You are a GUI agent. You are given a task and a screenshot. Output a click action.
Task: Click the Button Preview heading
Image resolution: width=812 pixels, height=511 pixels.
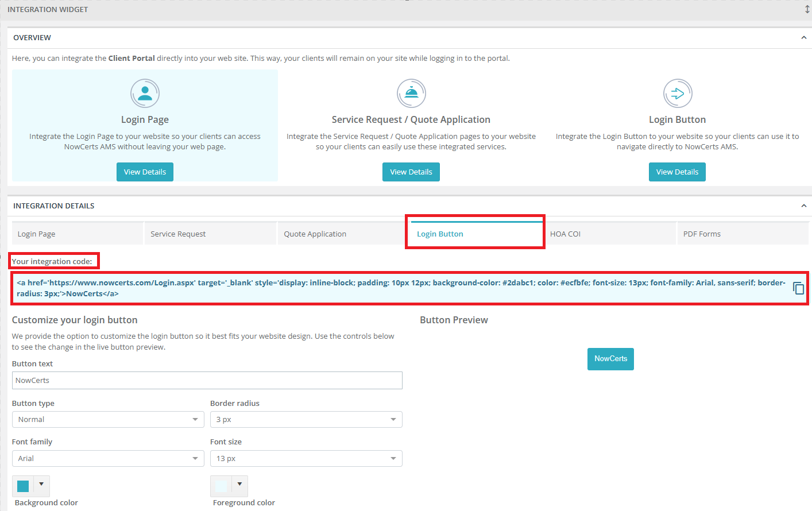454,320
